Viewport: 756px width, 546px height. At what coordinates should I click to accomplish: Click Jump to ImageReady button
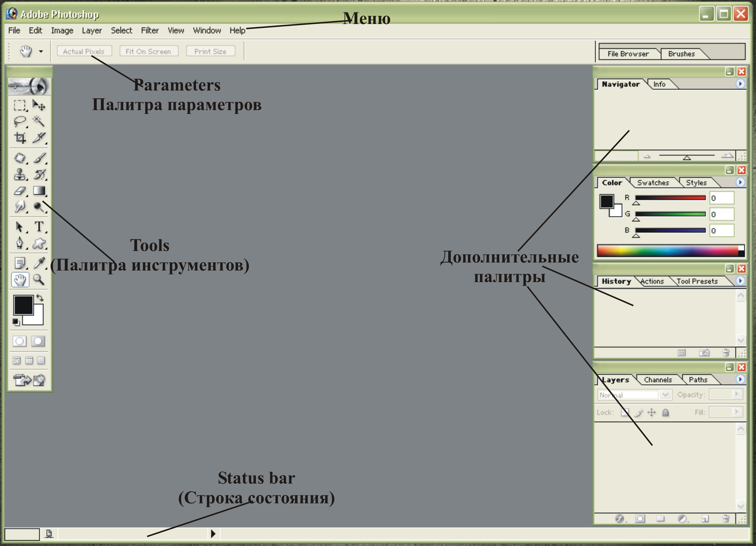(x=29, y=380)
